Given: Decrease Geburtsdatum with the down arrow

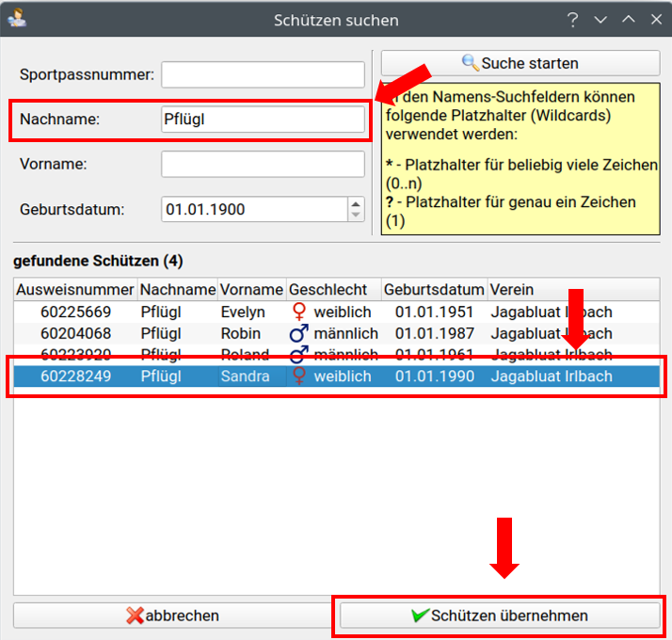Looking at the screenshot, I should click(355, 215).
